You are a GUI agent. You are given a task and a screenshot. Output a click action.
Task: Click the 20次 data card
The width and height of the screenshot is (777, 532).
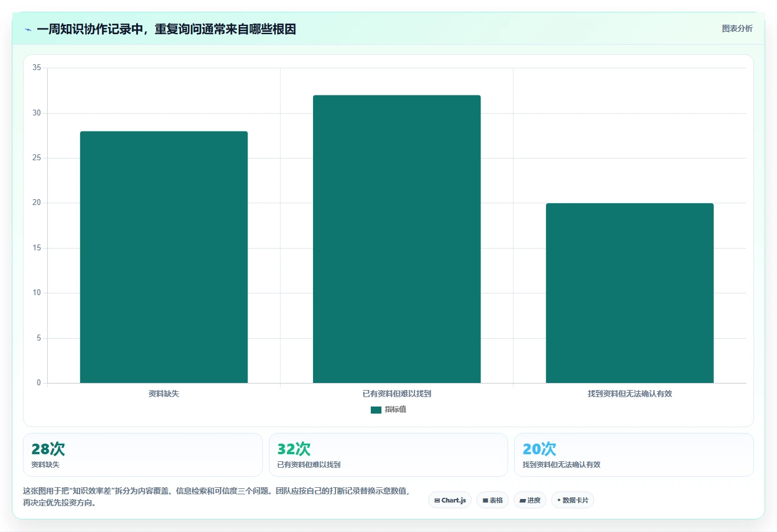tap(634, 455)
